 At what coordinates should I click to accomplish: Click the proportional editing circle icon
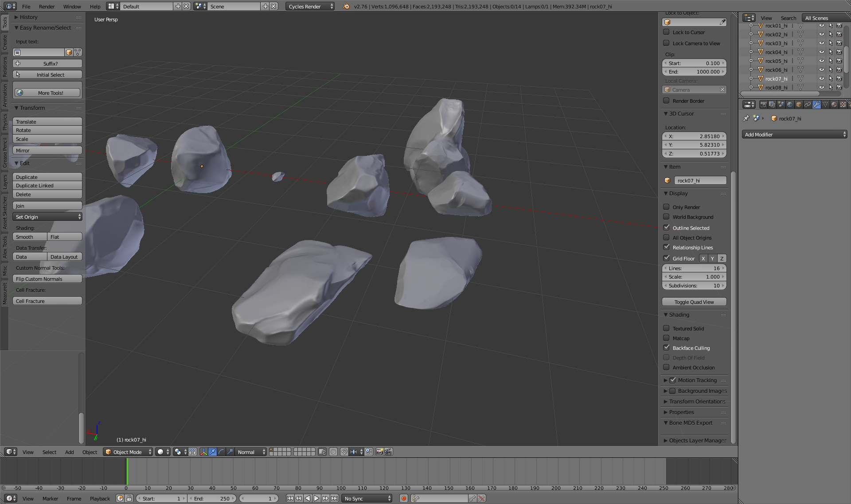point(333,452)
